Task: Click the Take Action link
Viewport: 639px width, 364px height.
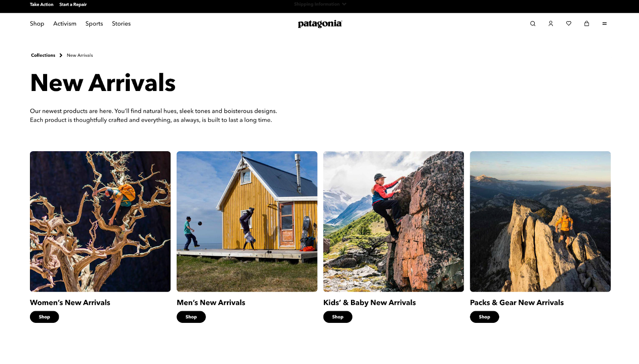Action: (x=42, y=4)
